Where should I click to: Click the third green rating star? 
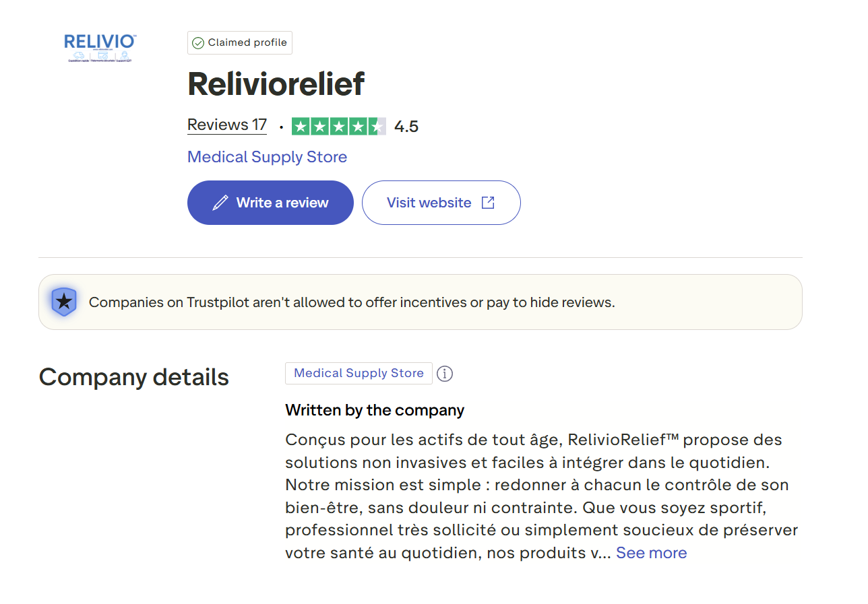(x=339, y=127)
